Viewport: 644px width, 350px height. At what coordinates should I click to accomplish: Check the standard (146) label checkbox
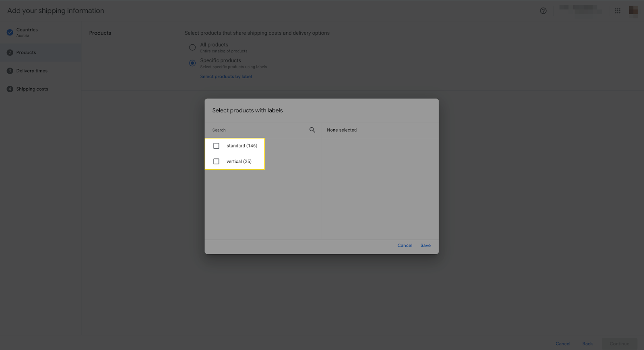point(216,146)
